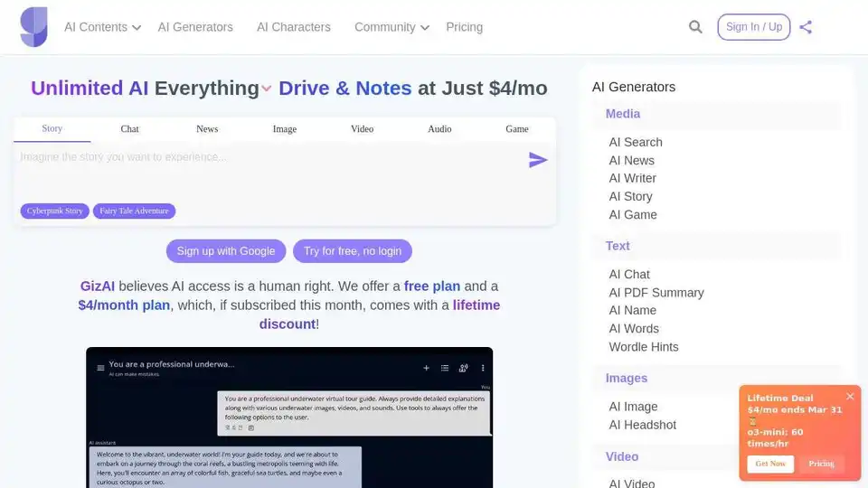Click the hamburger menu in chat preview
The image size is (868, 488).
(100, 368)
